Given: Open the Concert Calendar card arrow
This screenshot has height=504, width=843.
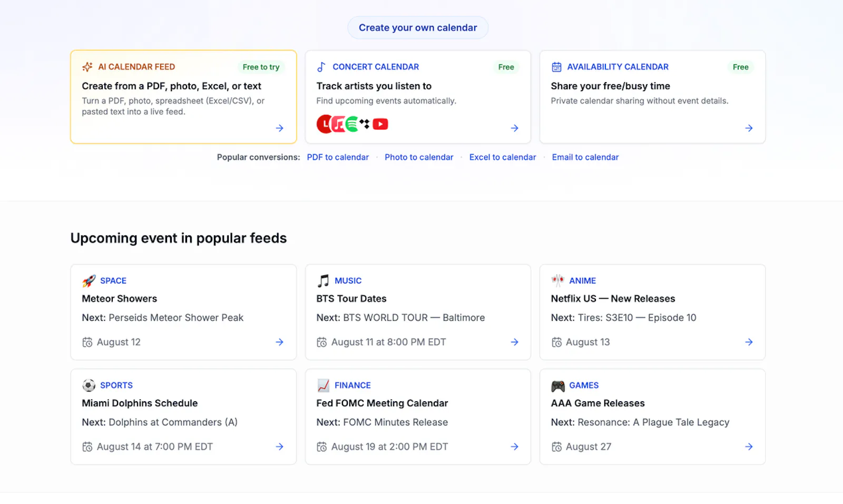Looking at the screenshot, I should point(515,128).
